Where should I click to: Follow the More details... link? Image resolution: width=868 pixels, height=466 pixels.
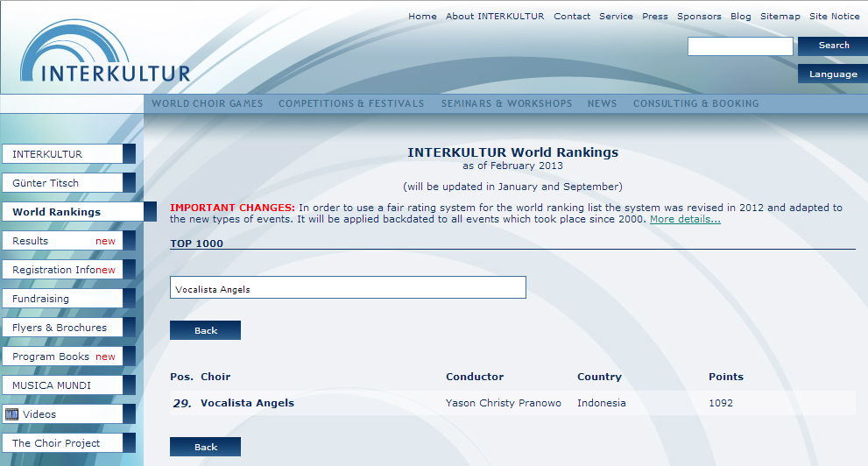click(685, 219)
